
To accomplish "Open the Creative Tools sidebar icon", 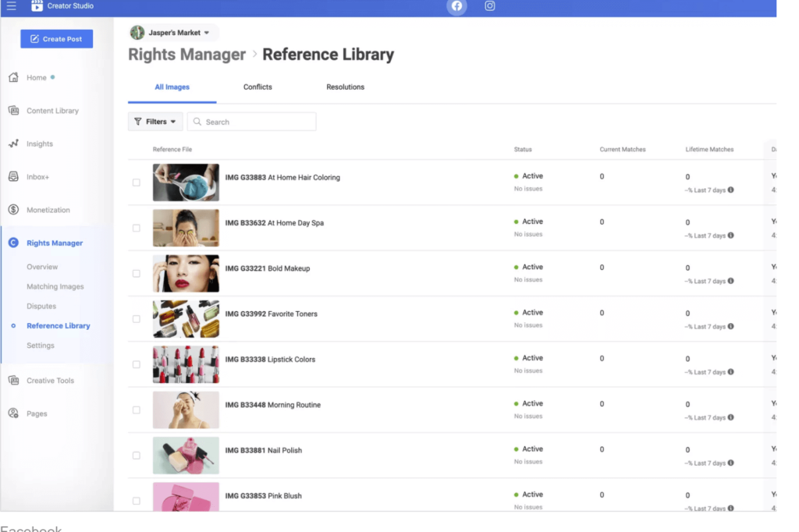I will pyautogui.click(x=13, y=381).
